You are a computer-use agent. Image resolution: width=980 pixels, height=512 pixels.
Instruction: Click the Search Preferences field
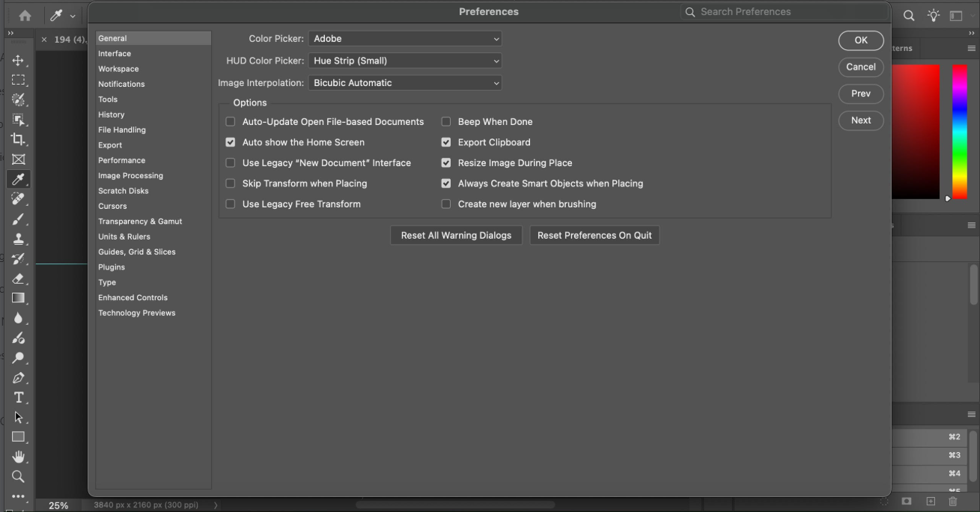[786, 12]
